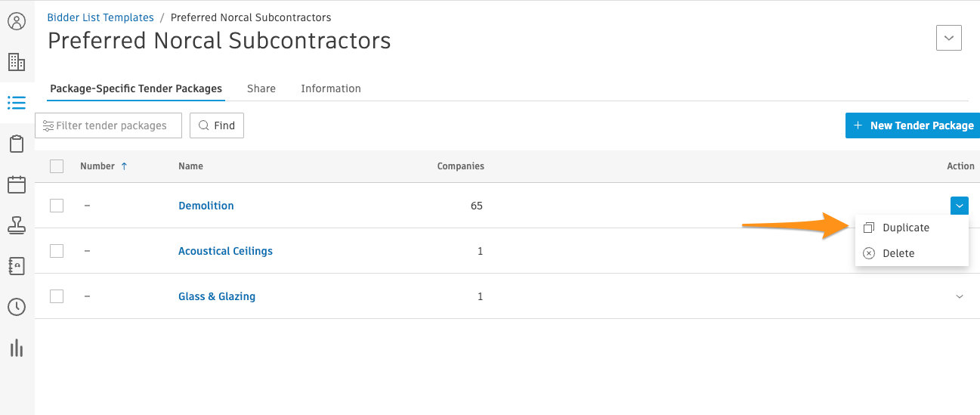
Task: Tick the select-all checkbox in table header
Action: (57, 166)
